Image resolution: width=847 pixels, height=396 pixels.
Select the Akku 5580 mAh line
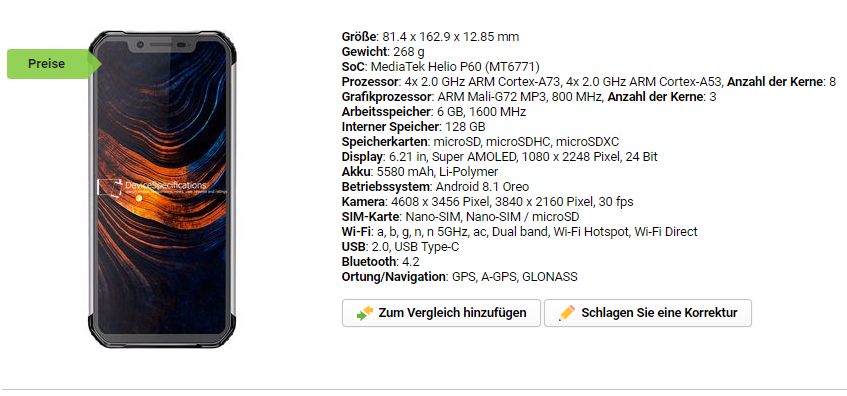pos(420,172)
